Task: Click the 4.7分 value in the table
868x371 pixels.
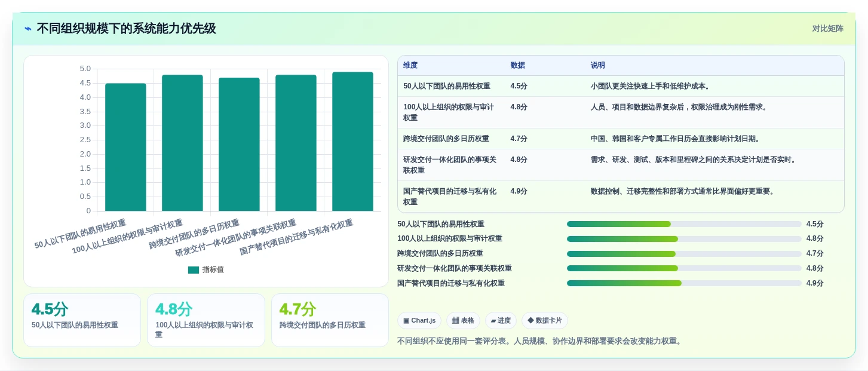Action: pyautogui.click(x=519, y=139)
